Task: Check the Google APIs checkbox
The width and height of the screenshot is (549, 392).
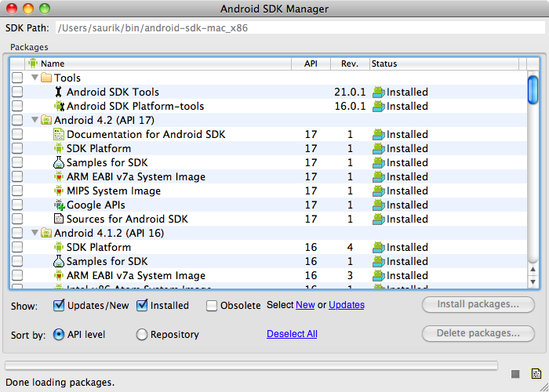Action: click(x=17, y=205)
